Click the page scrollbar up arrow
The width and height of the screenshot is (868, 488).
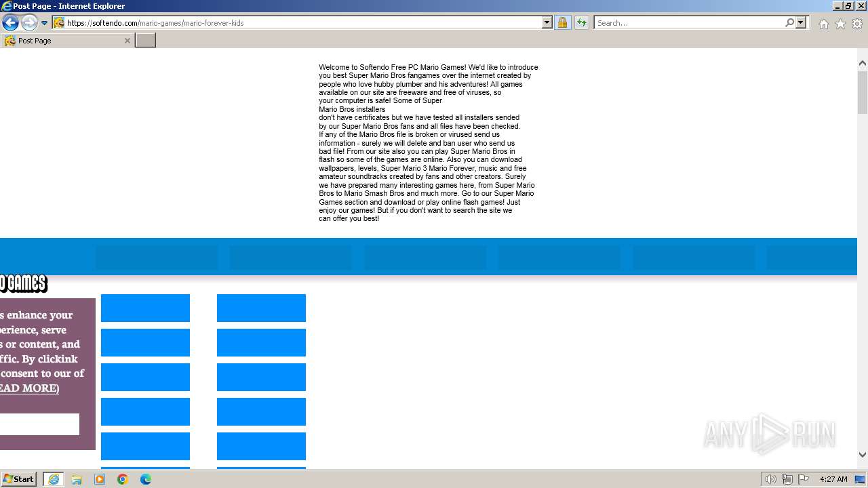point(863,63)
